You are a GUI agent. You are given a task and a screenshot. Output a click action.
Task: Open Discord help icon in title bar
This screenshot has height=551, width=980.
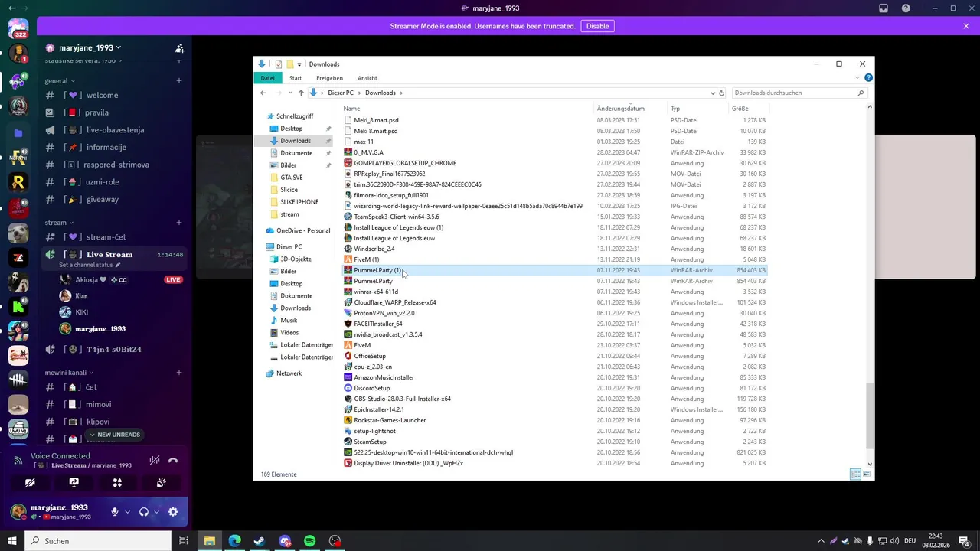pos(906,8)
